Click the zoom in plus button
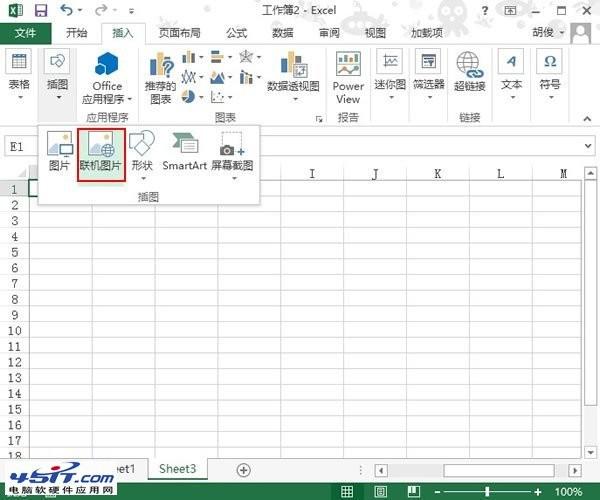Screen dimensions: 600x500 (x=538, y=492)
